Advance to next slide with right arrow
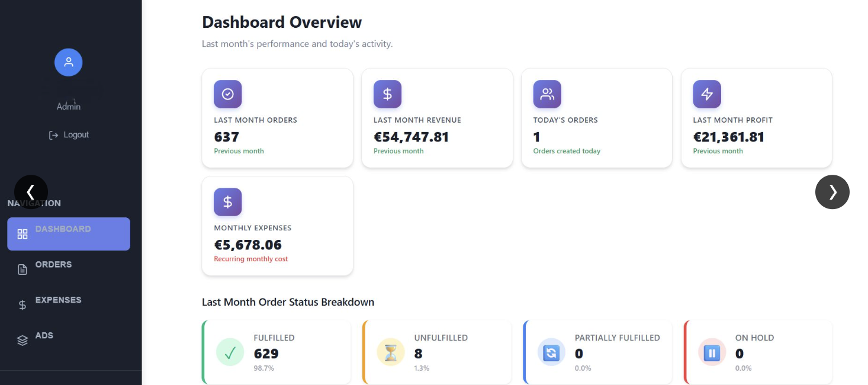 (832, 192)
